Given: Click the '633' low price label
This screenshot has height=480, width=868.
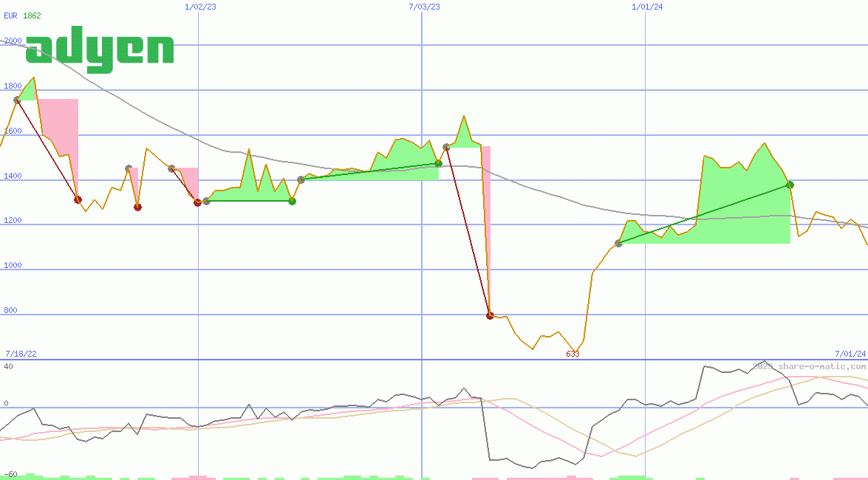Looking at the screenshot, I should (573, 354).
